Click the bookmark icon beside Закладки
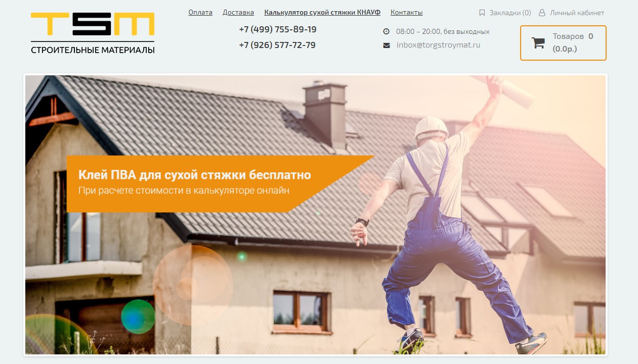Screen dimensions: 638x364 482,13
